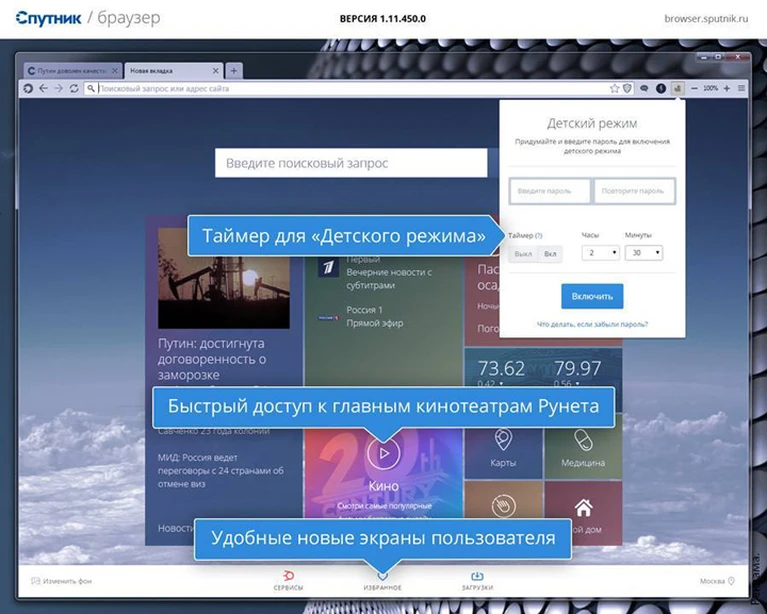The height and width of the screenshot is (614, 767).
Task: Switch timer to Выкл
Action: pyautogui.click(x=523, y=254)
